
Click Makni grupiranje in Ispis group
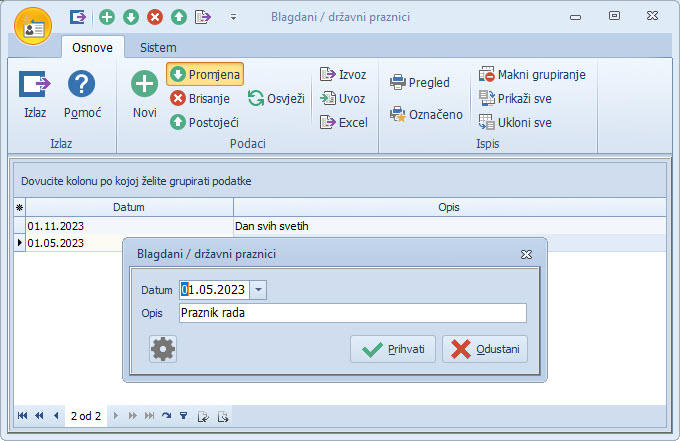click(x=531, y=74)
